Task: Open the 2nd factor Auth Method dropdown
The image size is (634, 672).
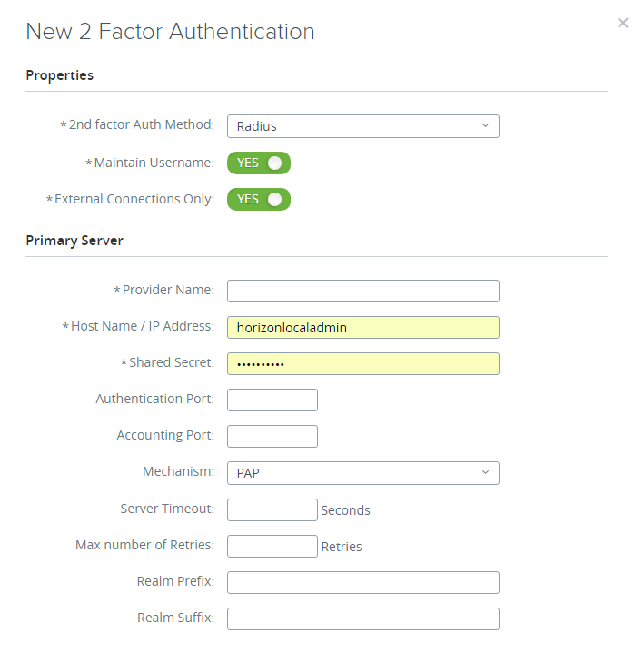Action: pyautogui.click(x=362, y=126)
